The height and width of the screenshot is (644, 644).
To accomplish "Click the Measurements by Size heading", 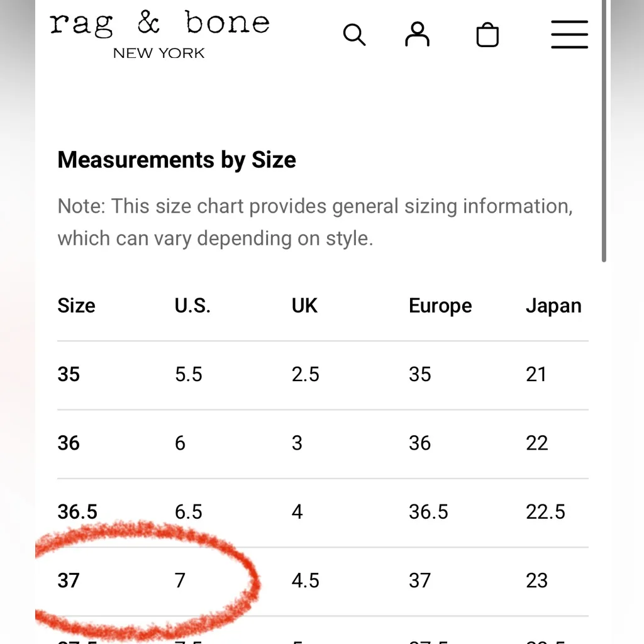I will pyautogui.click(x=177, y=160).
